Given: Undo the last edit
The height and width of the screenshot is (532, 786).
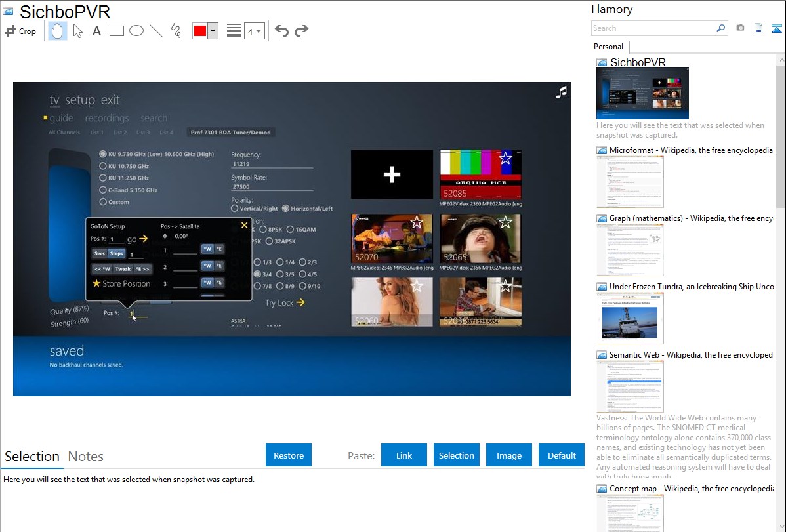Looking at the screenshot, I should coord(281,31).
